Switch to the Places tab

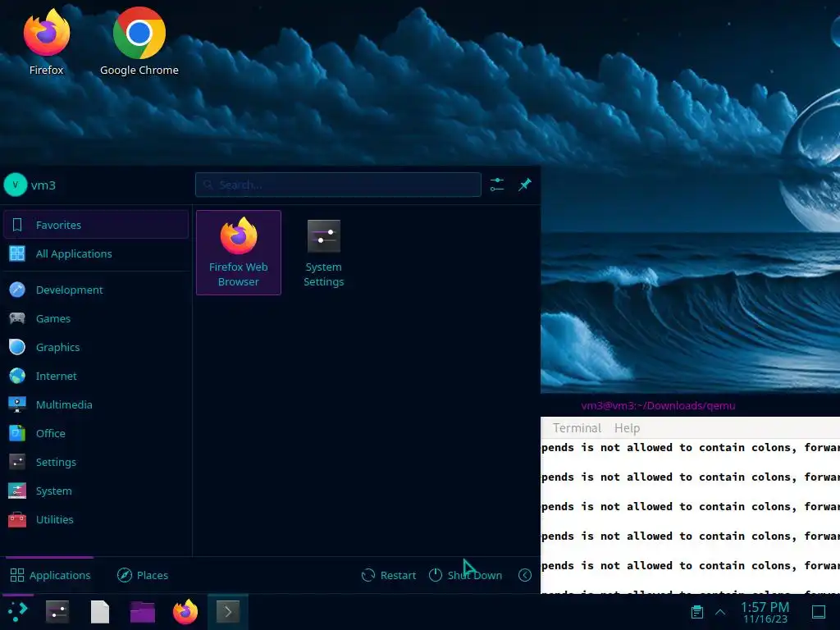(143, 575)
